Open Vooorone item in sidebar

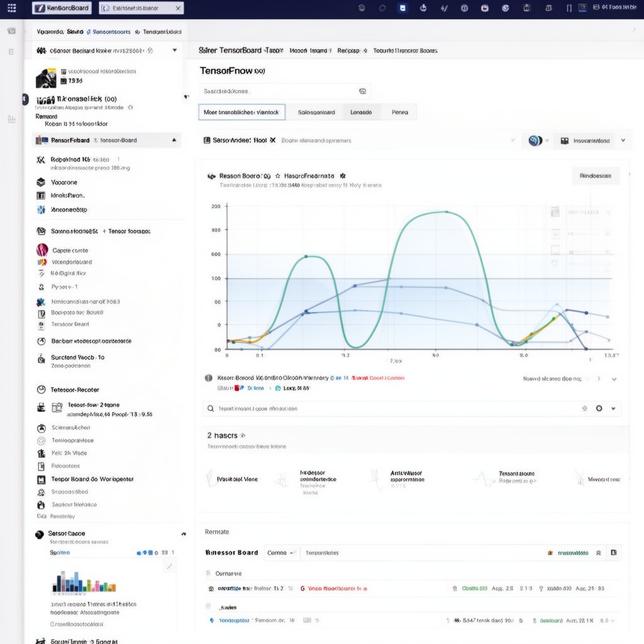point(64,182)
